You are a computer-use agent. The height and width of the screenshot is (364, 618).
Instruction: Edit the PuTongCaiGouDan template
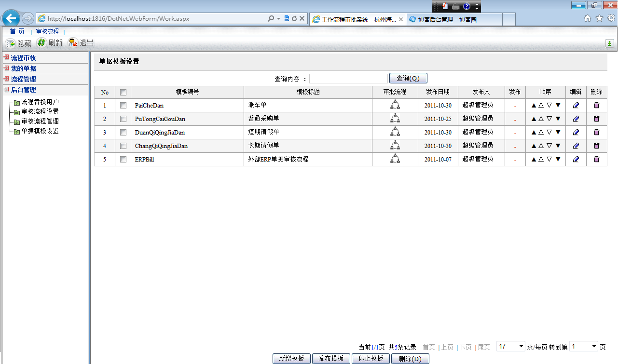(x=576, y=119)
